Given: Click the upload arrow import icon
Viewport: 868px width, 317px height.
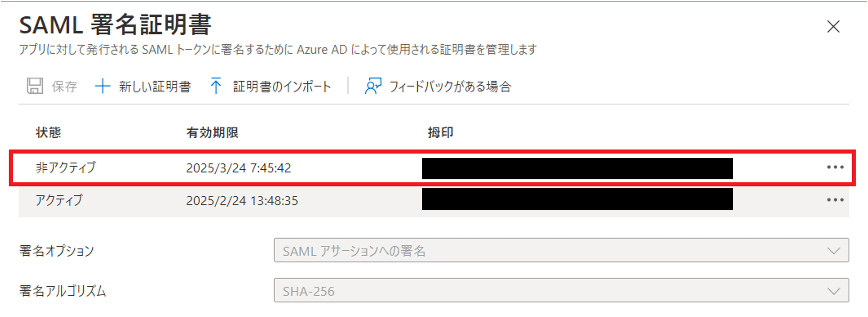Looking at the screenshot, I should (216, 86).
